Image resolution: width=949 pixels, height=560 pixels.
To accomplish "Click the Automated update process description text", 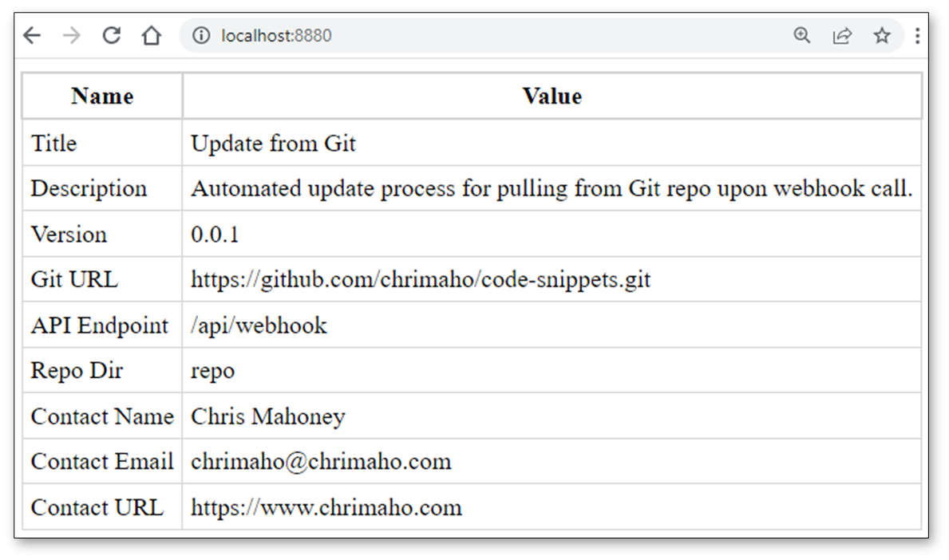I will (x=552, y=189).
